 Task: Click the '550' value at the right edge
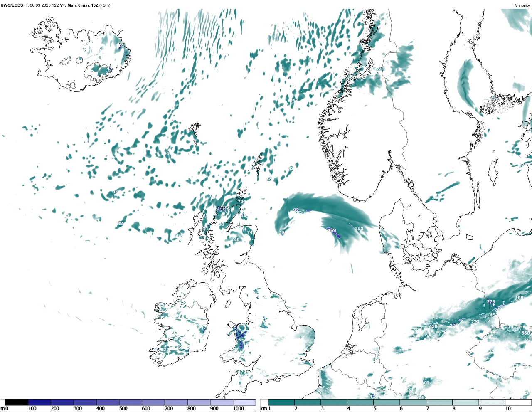(x=526, y=333)
